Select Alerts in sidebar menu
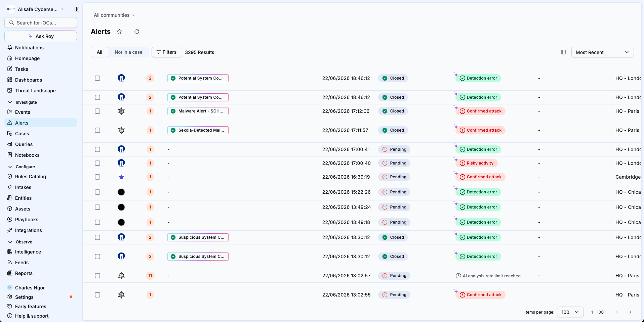Image resolution: width=644 pixels, height=322 pixels. [40, 123]
